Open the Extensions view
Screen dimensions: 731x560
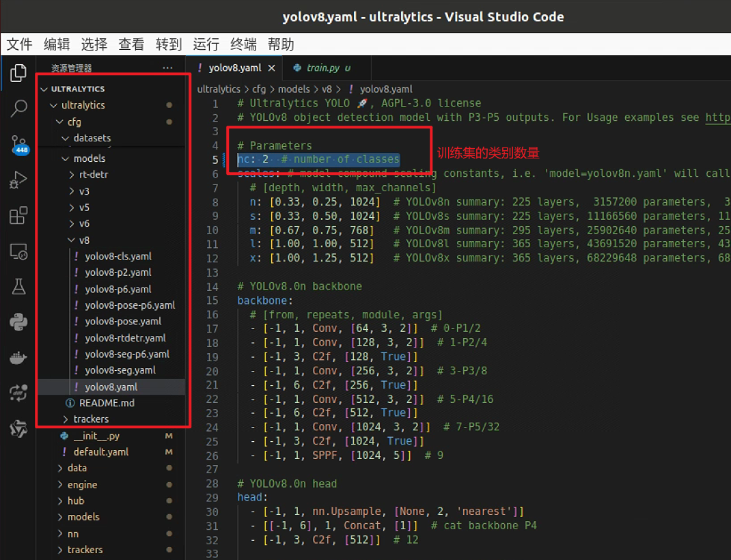click(x=18, y=216)
